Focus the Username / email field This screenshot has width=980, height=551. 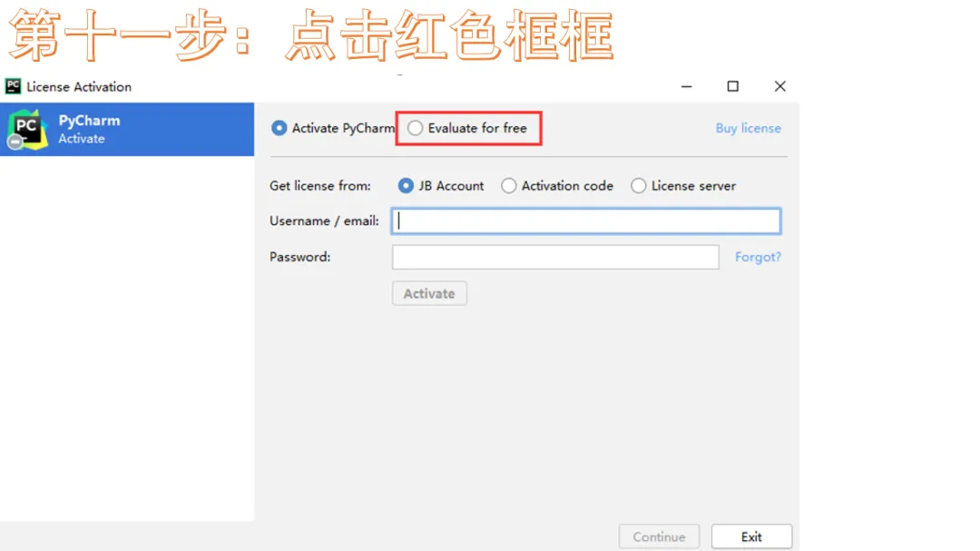click(586, 221)
